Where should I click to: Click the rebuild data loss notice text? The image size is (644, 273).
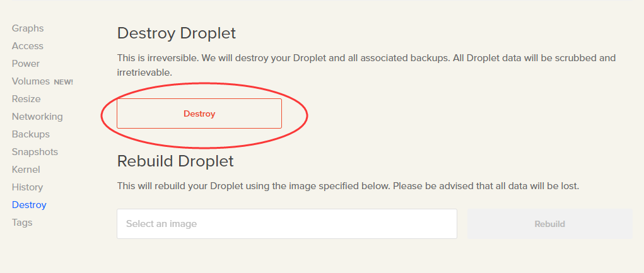[x=348, y=186]
